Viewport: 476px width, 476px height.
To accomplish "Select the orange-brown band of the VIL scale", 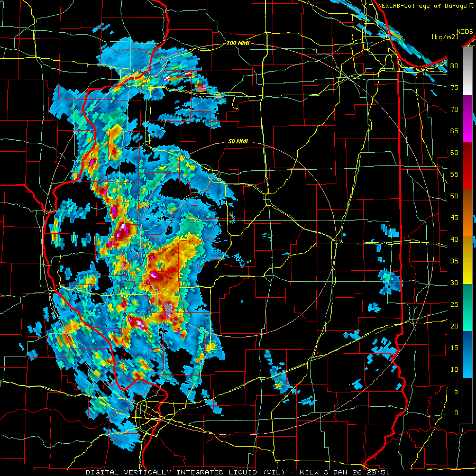I will click(x=467, y=213).
